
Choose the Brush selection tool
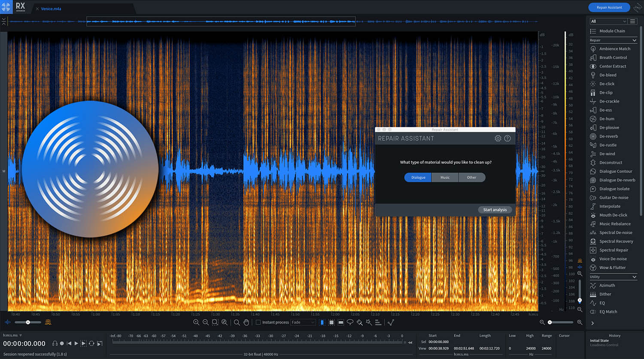click(x=359, y=322)
